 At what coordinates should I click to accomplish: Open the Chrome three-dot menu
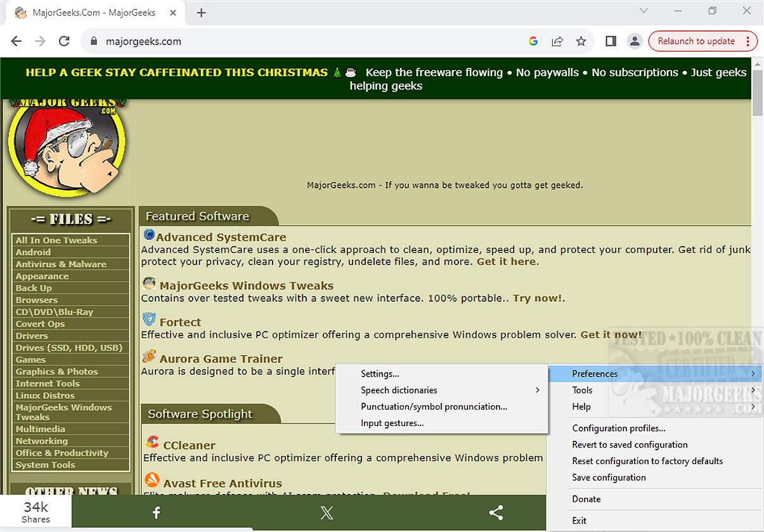point(748,41)
